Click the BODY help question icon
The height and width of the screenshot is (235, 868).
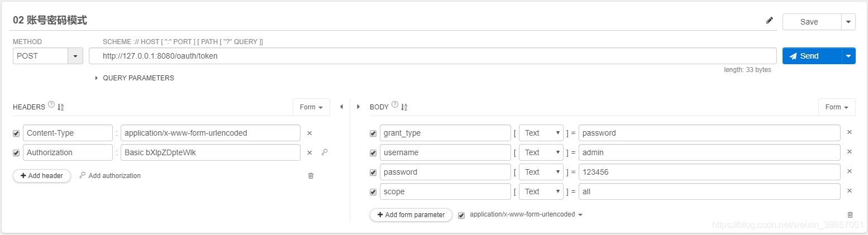click(x=395, y=104)
